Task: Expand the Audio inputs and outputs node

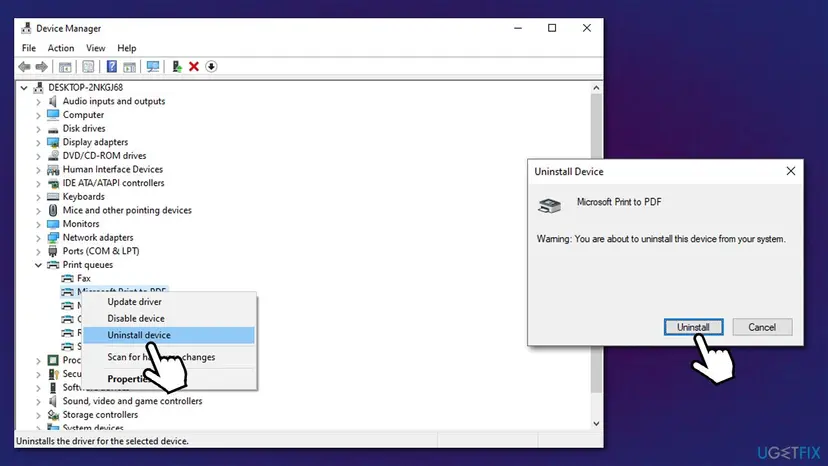Action: click(38, 101)
